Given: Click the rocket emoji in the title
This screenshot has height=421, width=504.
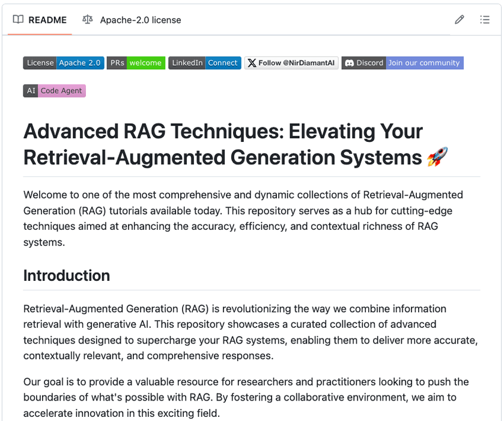Looking at the screenshot, I should tap(437, 158).
